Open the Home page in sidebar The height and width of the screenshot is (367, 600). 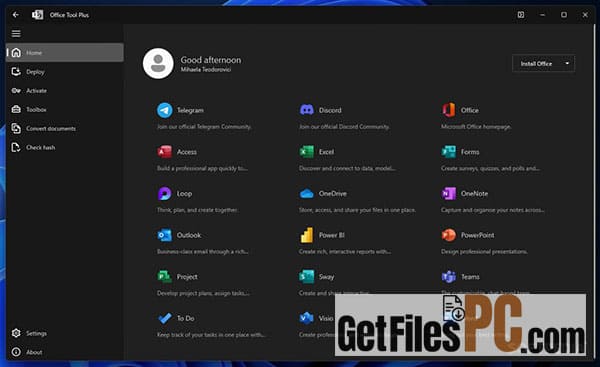point(65,52)
